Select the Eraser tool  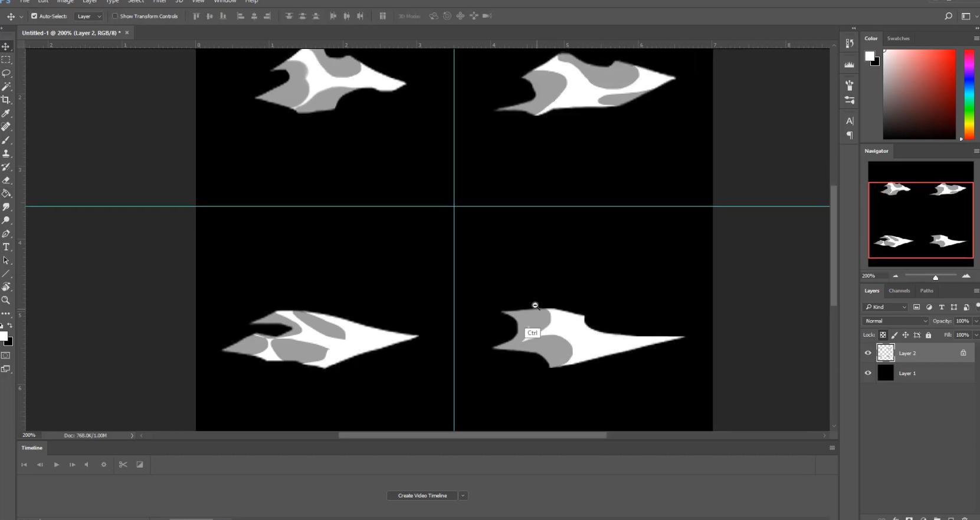click(x=6, y=180)
